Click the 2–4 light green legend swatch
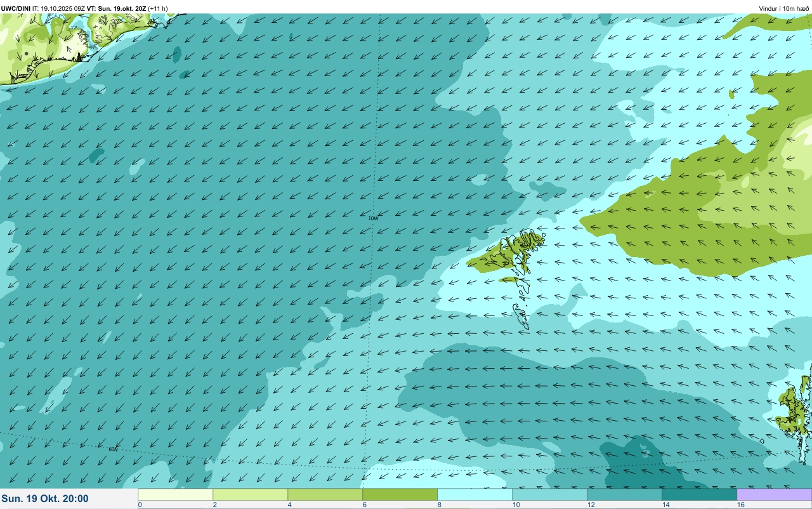Viewport: 812px width, 509px height. [x=251, y=494]
